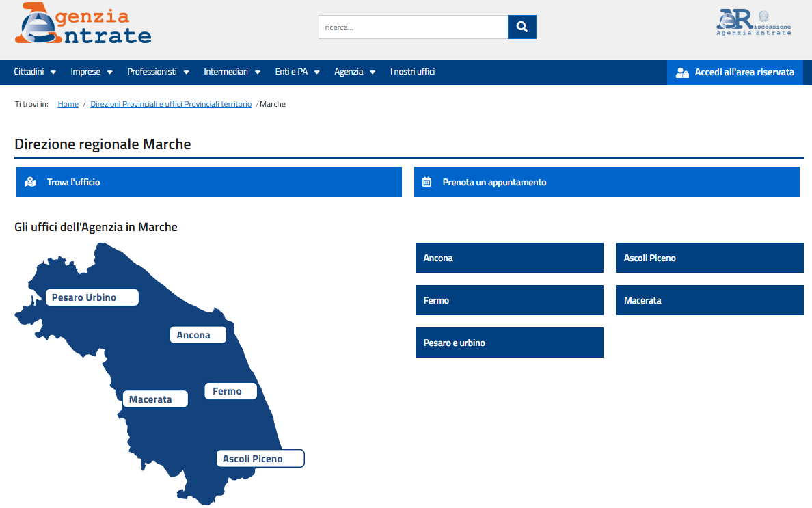Select I nostri uffici menu item
The height and width of the screenshot is (508, 812).
412,72
